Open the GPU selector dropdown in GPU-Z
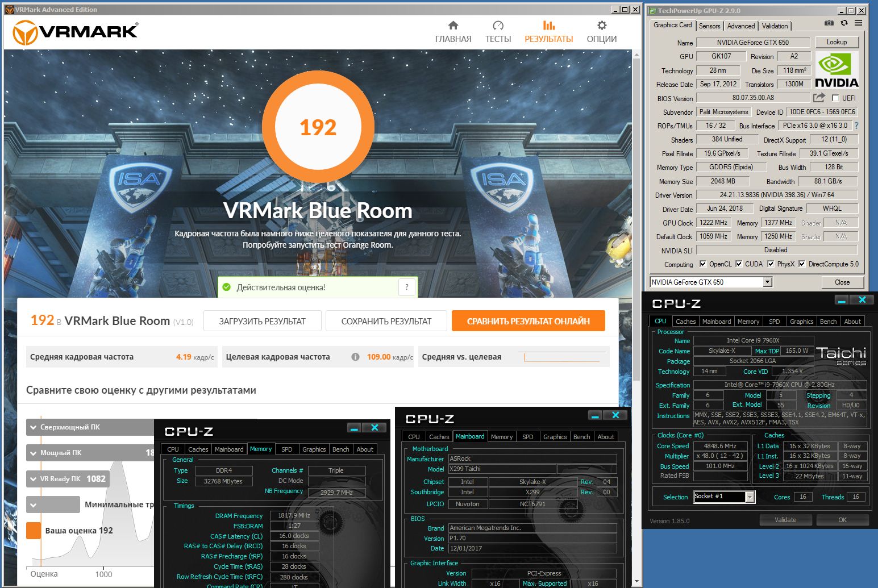The width and height of the screenshot is (878, 588). (767, 282)
